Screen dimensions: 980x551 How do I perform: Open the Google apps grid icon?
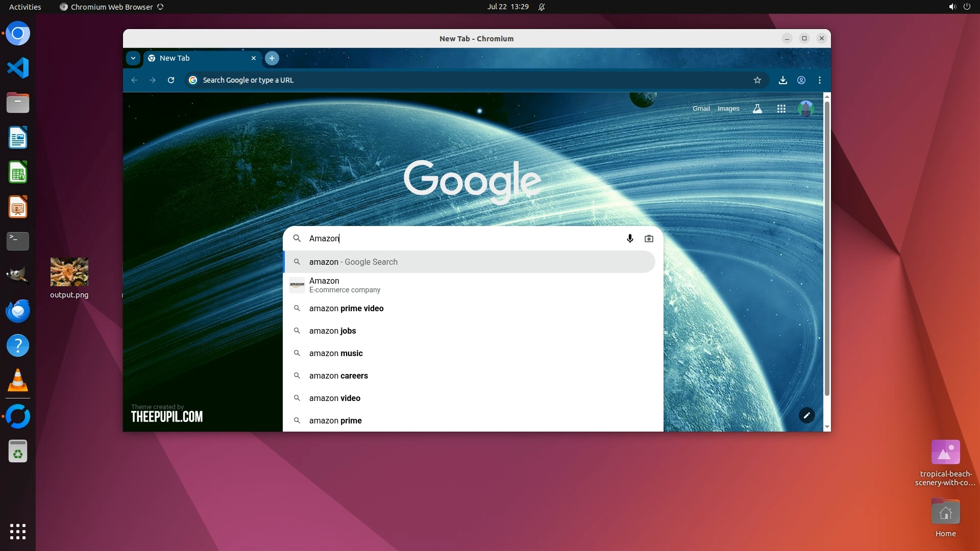781,109
